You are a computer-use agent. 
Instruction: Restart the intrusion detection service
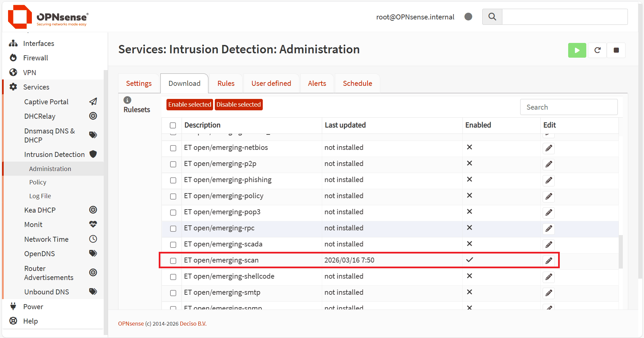[x=597, y=50]
